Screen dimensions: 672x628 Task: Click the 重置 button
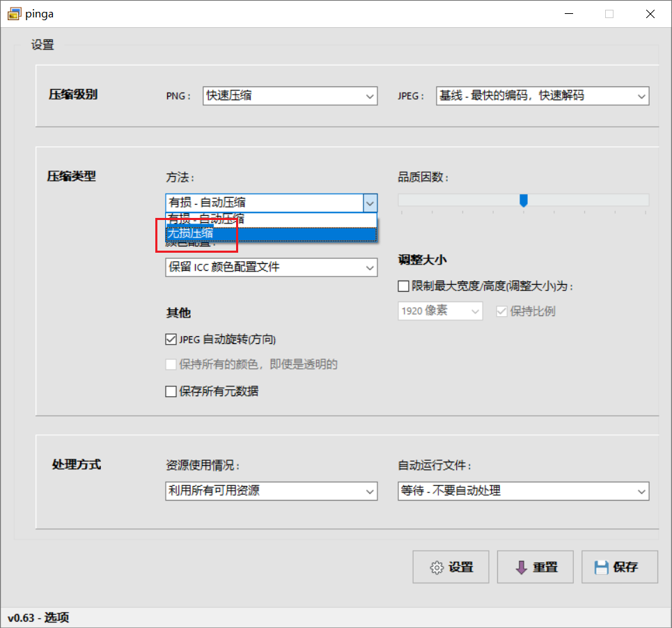click(536, 567)
